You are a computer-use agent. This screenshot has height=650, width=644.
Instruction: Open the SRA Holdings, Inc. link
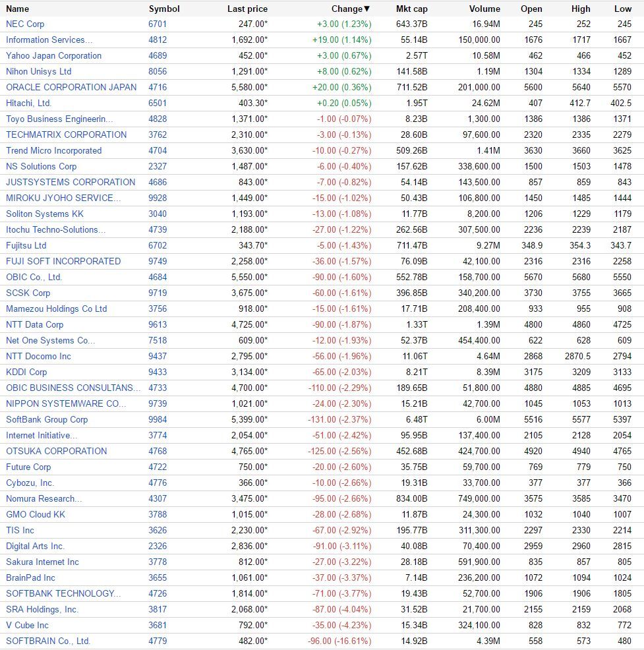(x=42, y=609)
